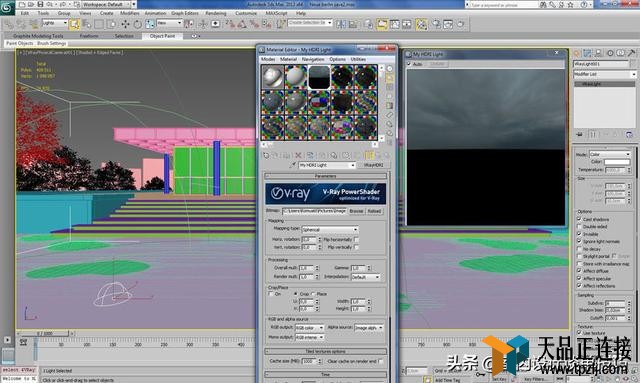The image size is (640, 383).
Task: Click Sample Type icon in Material Editor sidebar
Action: tap(390, 69)
